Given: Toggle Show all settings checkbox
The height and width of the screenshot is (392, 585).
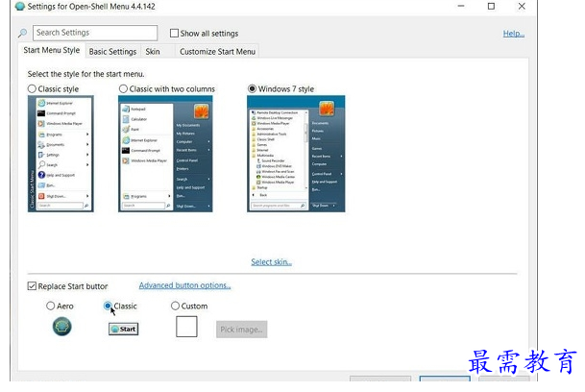Looking at the screenshot, I should click(174, 34).
